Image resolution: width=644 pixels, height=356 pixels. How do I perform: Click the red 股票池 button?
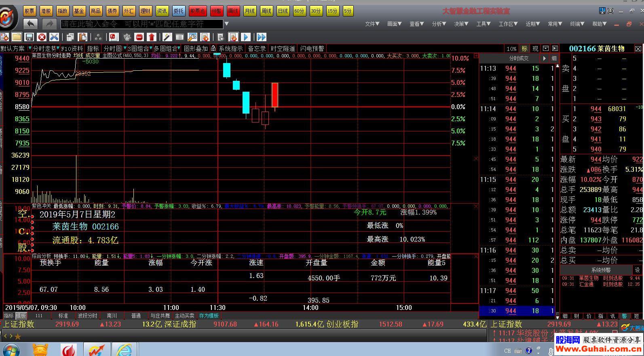pyautogui.click(x=197, y=11)
